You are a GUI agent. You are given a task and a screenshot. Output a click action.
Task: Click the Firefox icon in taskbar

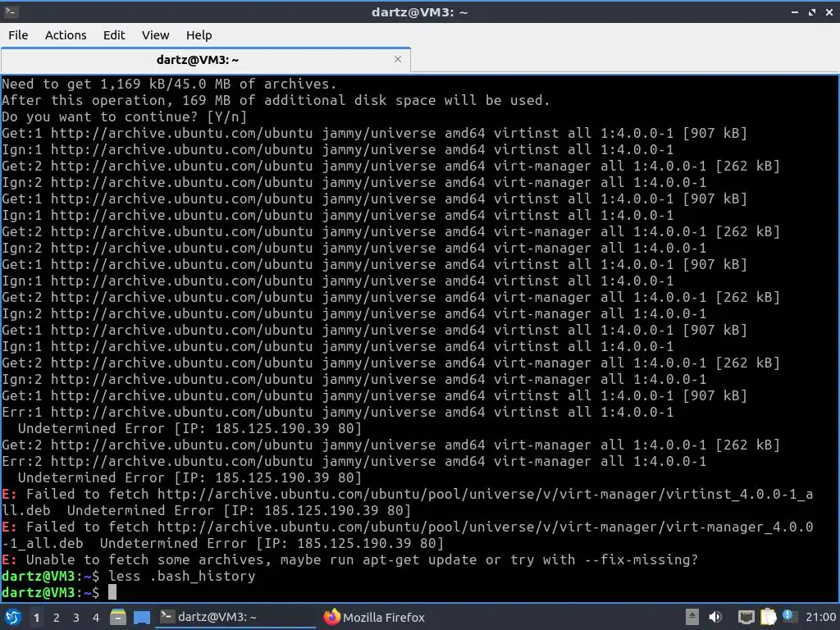click(x=331, y=617)
